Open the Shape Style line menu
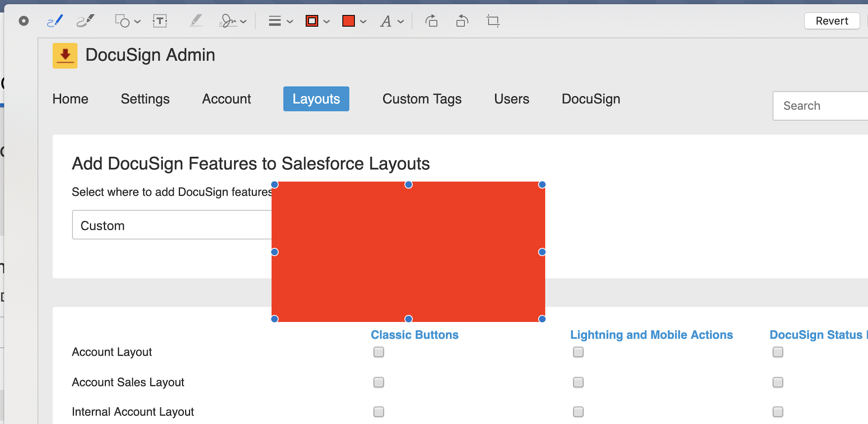This screenshot has width=868, height=424. pos(275,21)
